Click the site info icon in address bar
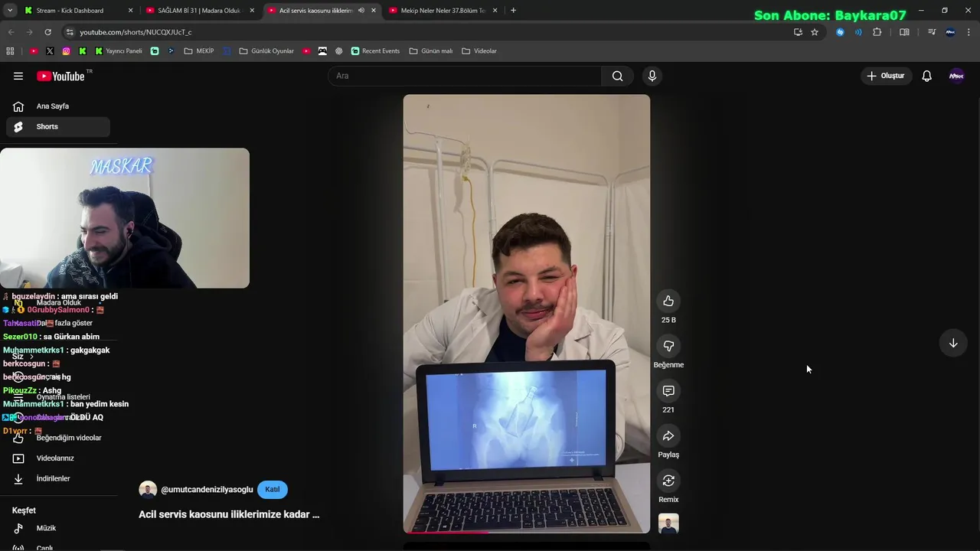Viewport: 980px width, 551px height. [70, 32]
